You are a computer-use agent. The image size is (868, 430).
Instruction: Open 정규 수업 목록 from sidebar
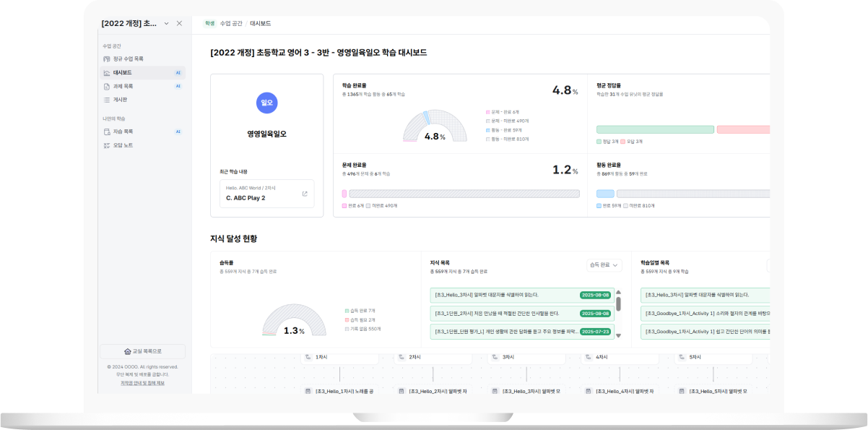tap(128, 59)
